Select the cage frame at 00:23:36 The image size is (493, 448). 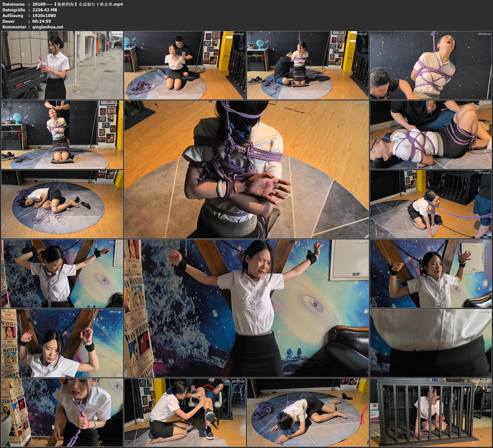(x=431, y=412)
